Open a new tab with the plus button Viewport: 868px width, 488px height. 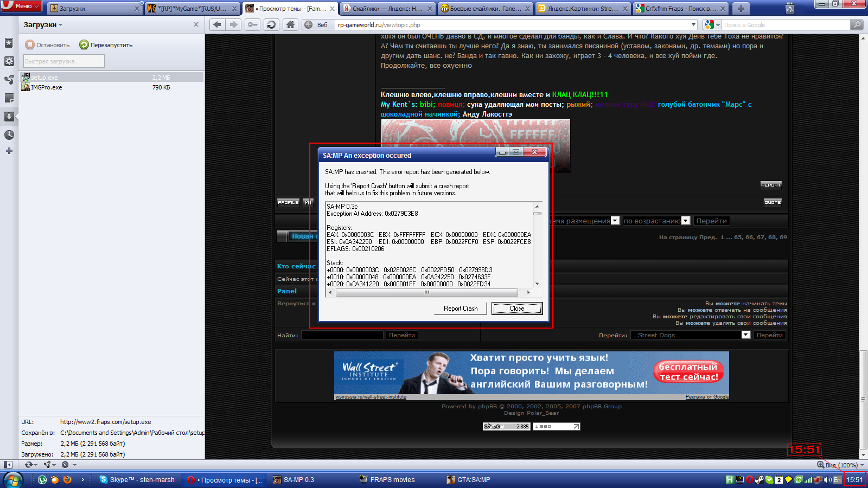[741, 9]
